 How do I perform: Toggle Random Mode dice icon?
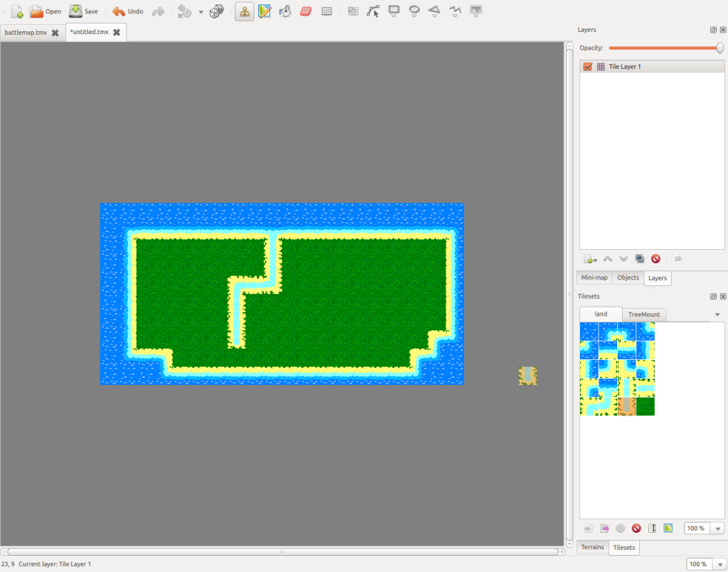(216, 11)
